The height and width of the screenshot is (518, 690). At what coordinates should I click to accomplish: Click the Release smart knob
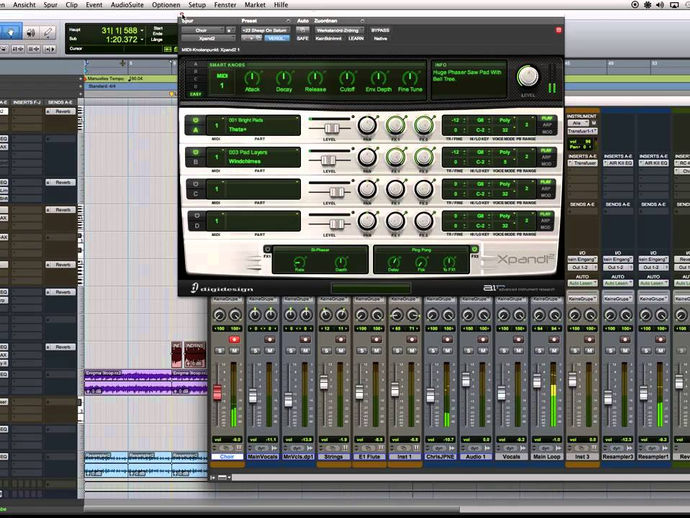(315, 79)
